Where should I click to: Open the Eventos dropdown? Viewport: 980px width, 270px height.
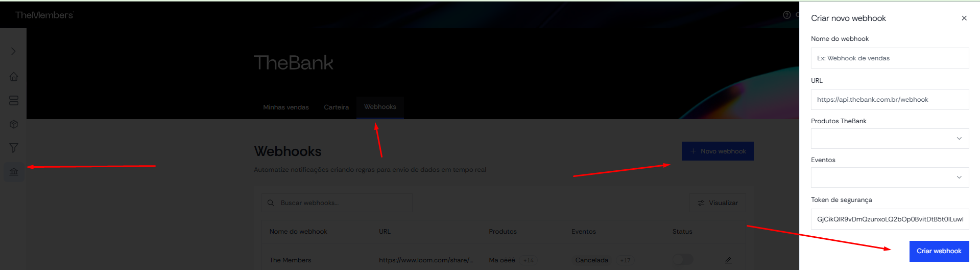click(x=890, y=177)
